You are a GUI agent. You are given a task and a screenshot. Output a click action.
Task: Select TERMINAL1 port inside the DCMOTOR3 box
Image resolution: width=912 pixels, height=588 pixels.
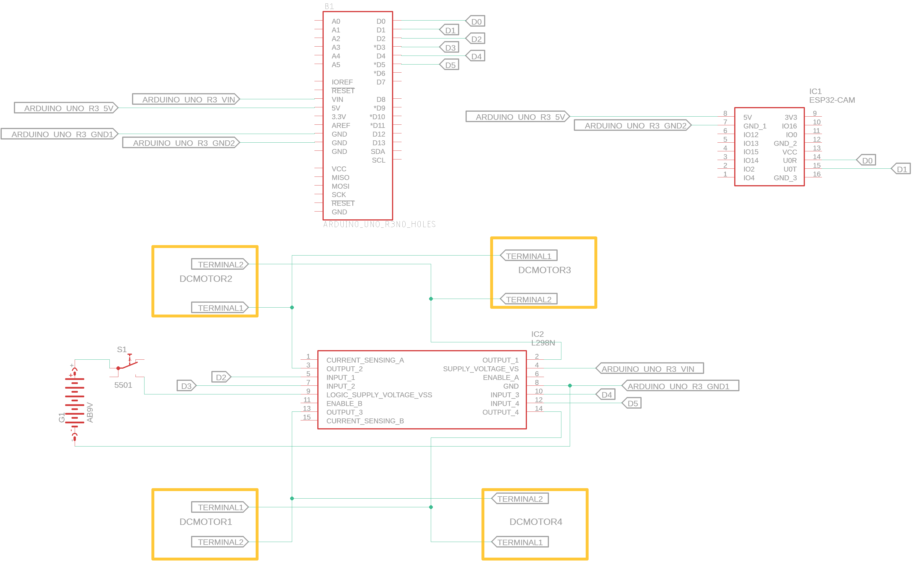(529, 256)
